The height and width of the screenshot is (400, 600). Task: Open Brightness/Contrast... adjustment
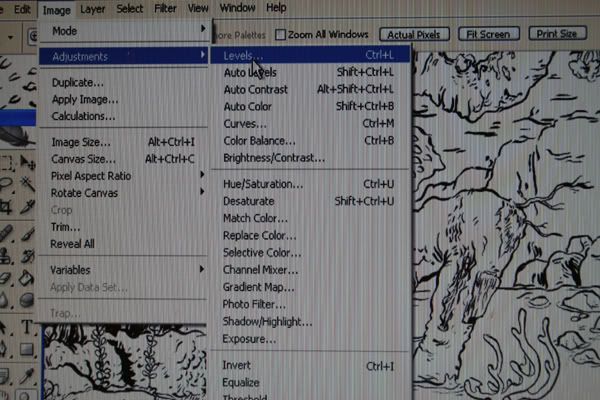(x=310, y=158)
